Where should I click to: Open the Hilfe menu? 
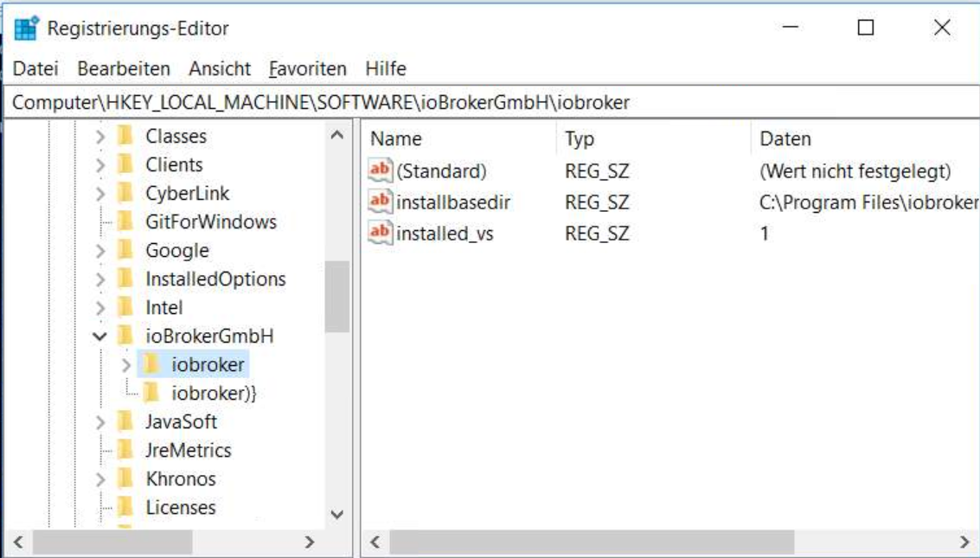pyautogui.click(x=386, y=68)
